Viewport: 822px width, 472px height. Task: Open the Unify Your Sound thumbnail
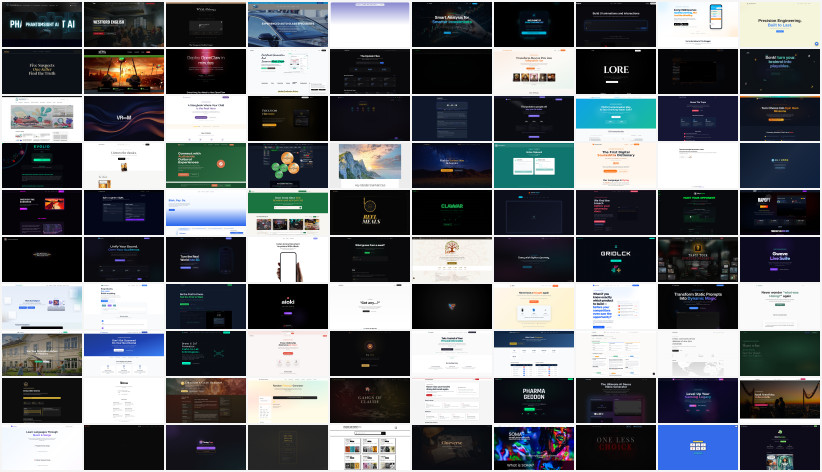(124, 260)
